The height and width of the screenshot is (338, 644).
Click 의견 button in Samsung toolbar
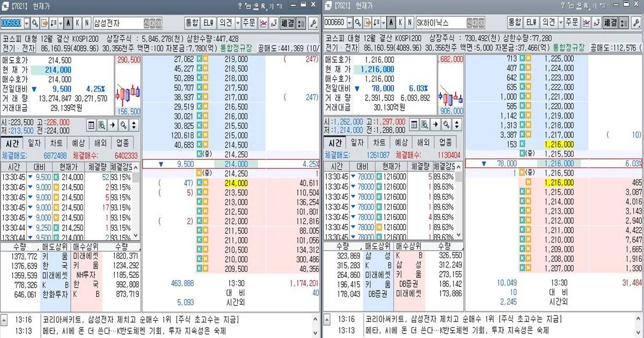(226, 23)
